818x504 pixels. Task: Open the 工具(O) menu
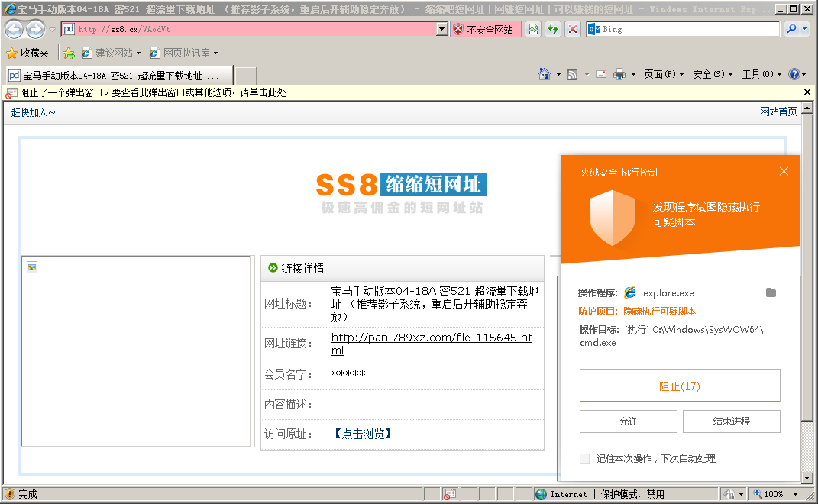click(761, 74)
